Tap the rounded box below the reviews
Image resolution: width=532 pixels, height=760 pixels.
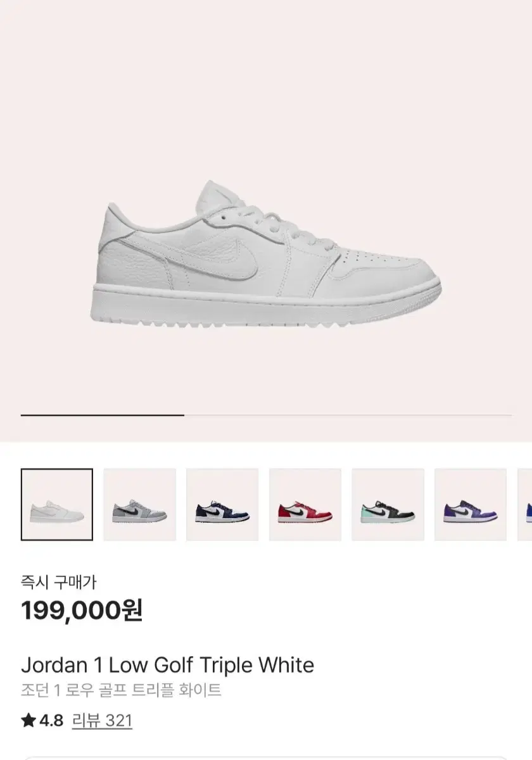pyautogui.click(x=266, y=758)
